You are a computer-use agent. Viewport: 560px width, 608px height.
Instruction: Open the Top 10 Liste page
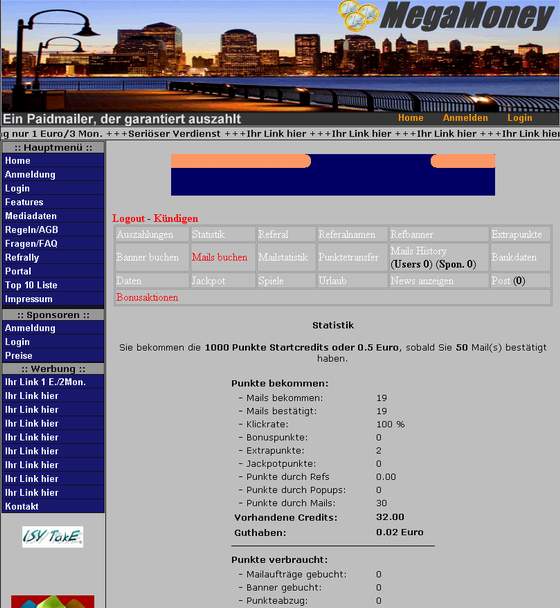click(x=31, y=285)
